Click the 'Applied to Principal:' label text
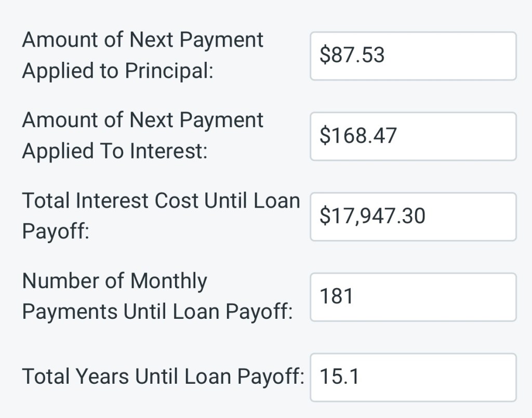532x418 pixels. [117, 72]
